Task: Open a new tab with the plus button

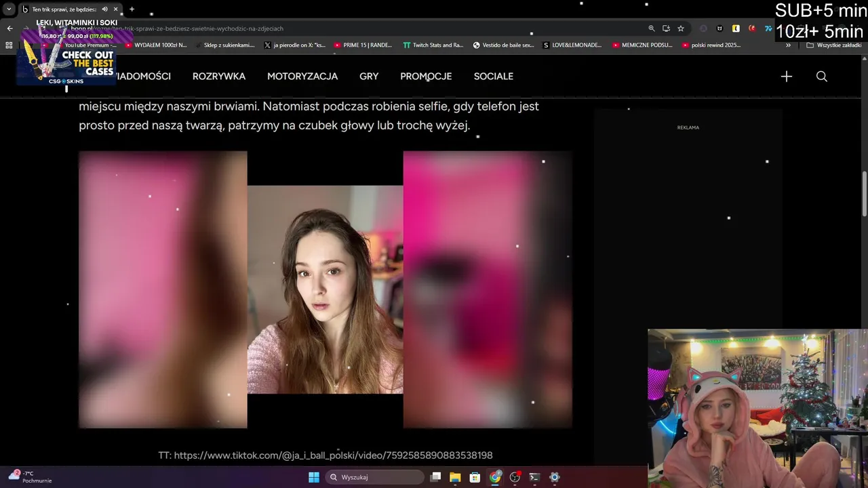Action: point(132,9)
